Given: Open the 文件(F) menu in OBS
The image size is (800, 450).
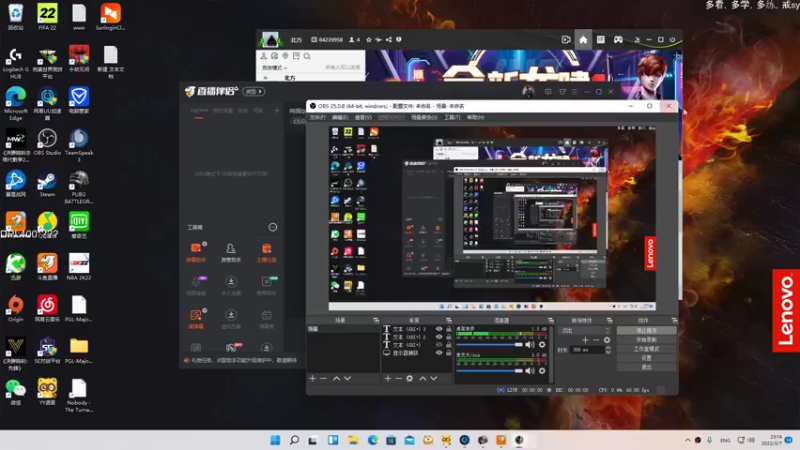Looking at the screenshot, I should pos(317,117).
